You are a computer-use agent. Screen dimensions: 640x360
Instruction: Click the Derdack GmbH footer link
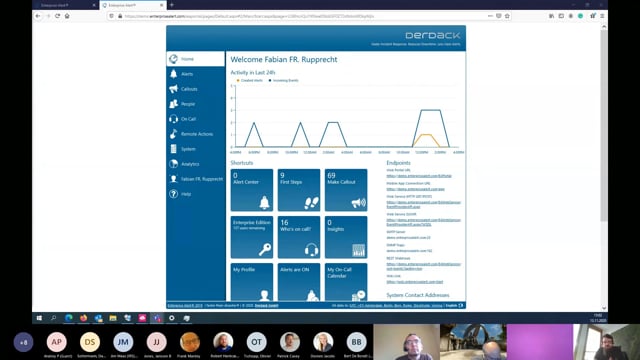[x=267, y=305]
